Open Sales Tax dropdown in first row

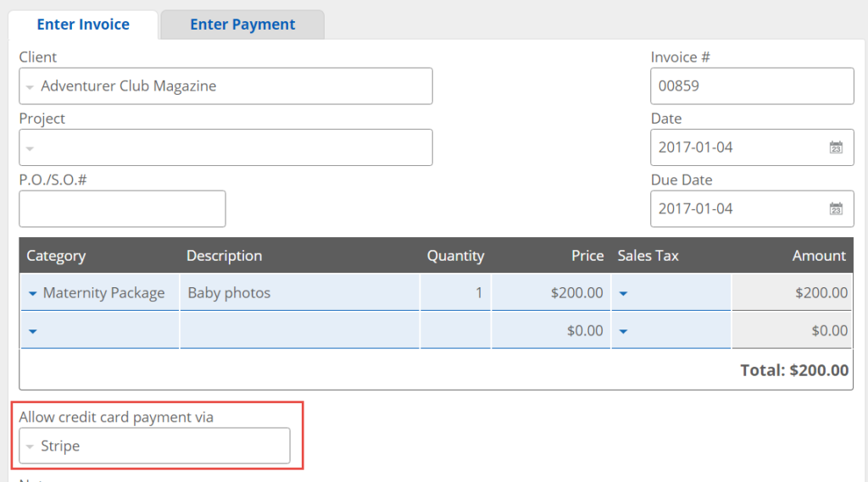coord(623,293)
